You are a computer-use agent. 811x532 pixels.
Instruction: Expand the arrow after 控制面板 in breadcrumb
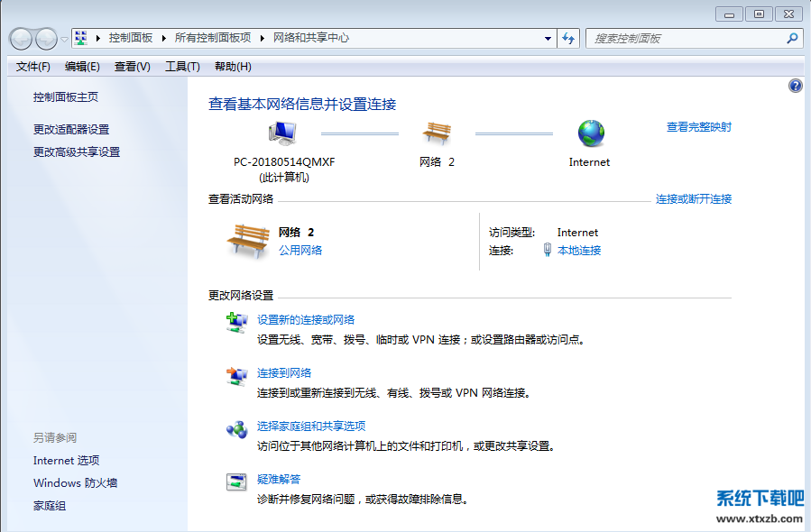(x=162, y=38)
